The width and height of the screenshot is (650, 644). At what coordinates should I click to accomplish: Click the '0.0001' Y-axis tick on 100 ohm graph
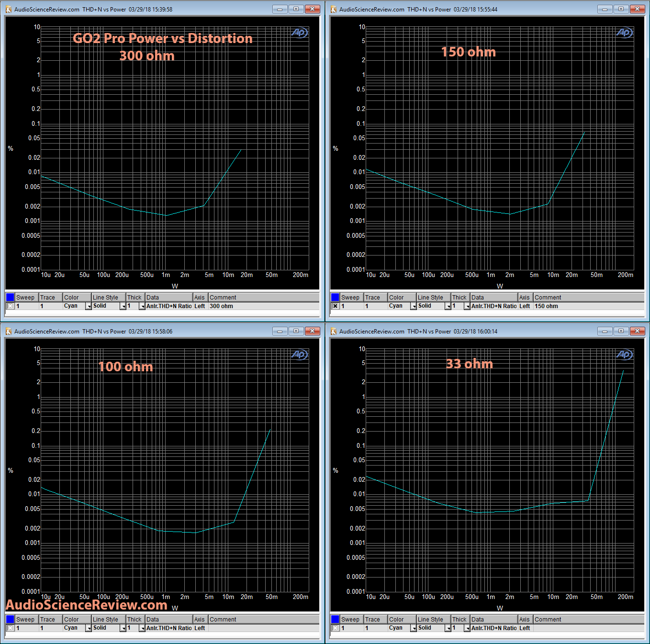pos(31,591)
